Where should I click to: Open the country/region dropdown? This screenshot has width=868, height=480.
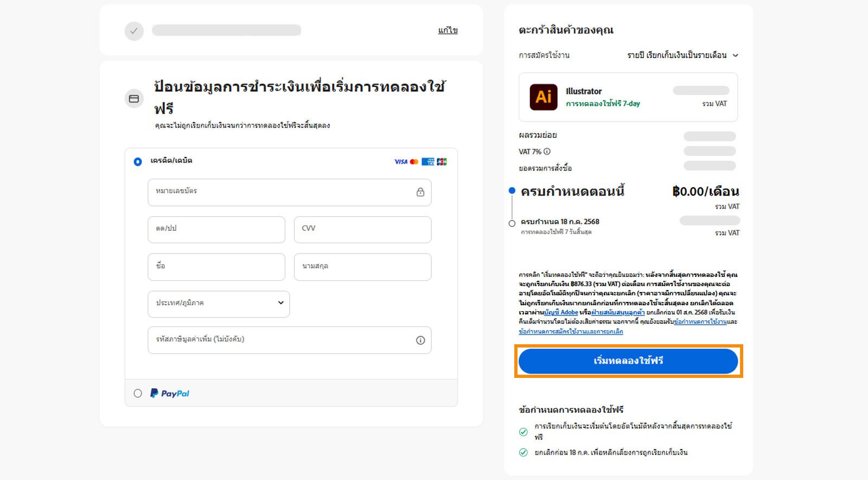click(219, 304)
